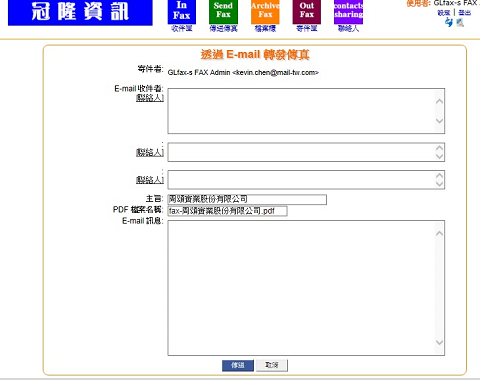Click the 取消 cancel button
The height and width of the screenshot is (380, 480).
(272, 365)
